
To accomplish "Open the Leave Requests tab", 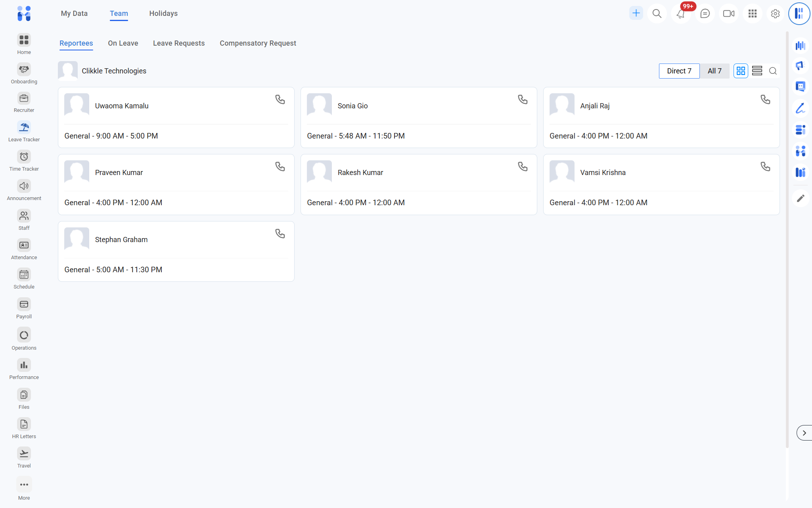I will pos(179,43).
